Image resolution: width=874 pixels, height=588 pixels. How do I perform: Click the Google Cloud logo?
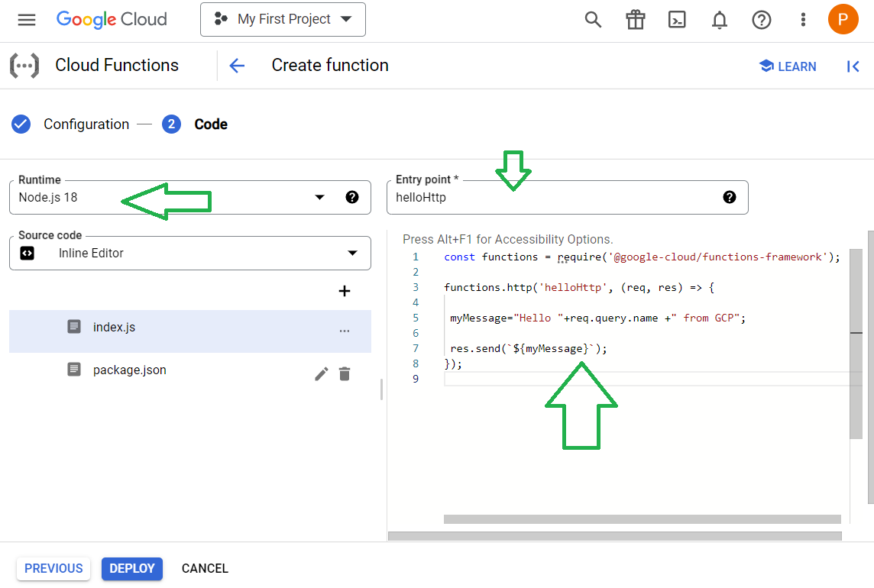coord(112,20)
